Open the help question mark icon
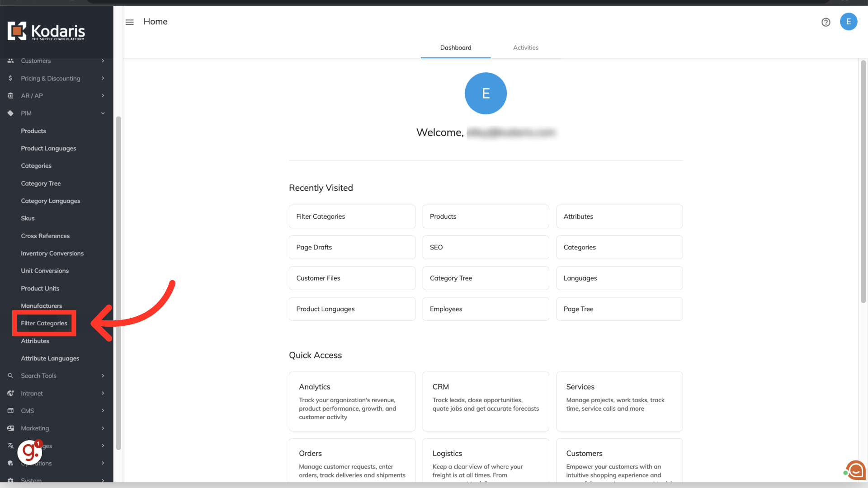 tap(826, 22)
